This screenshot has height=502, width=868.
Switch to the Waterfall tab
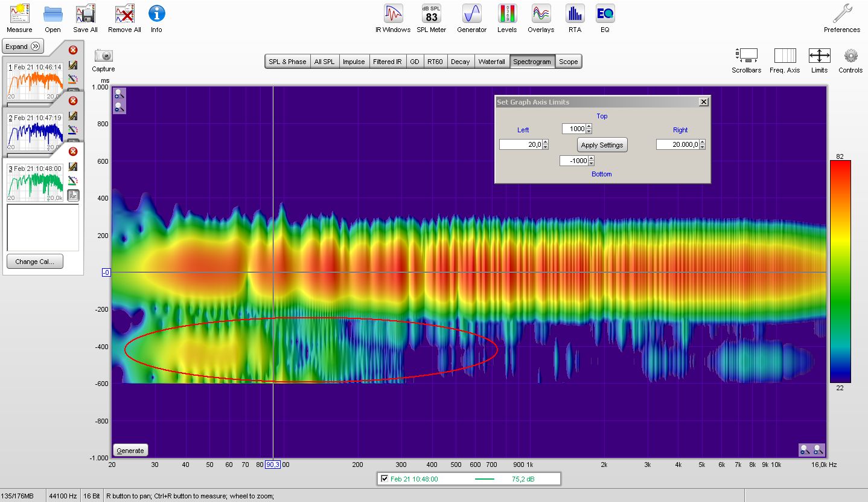pos(491,62)
